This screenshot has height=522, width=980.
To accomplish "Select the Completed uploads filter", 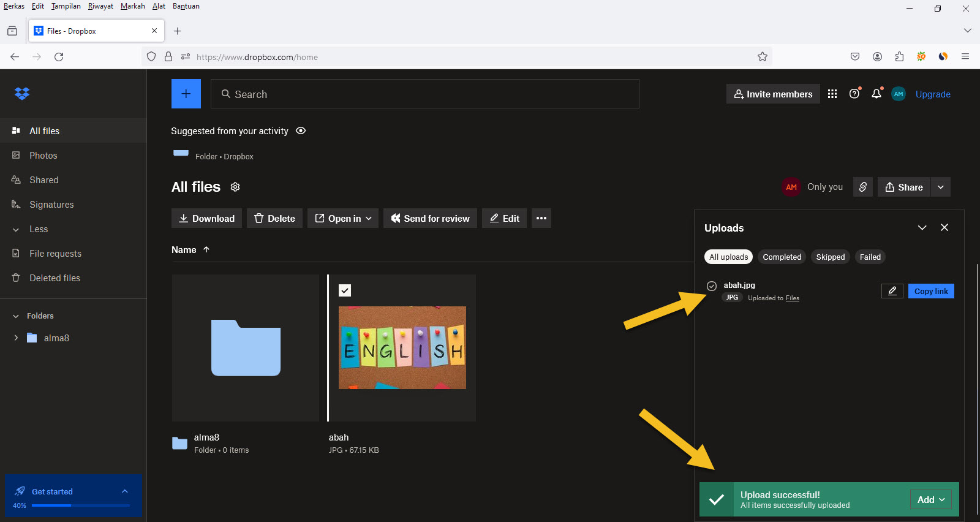I will tap(782, 257).
